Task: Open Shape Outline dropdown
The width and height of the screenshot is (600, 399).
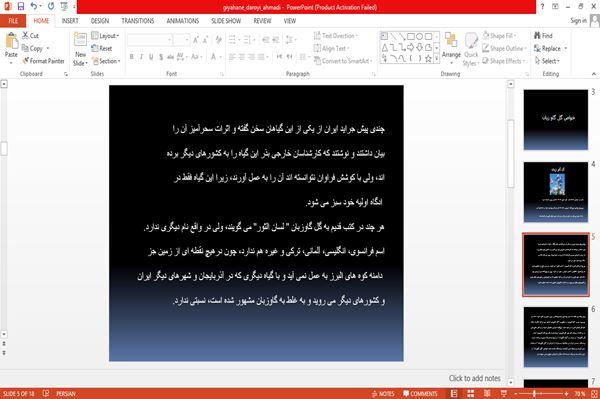Action: tap(505, 48)
